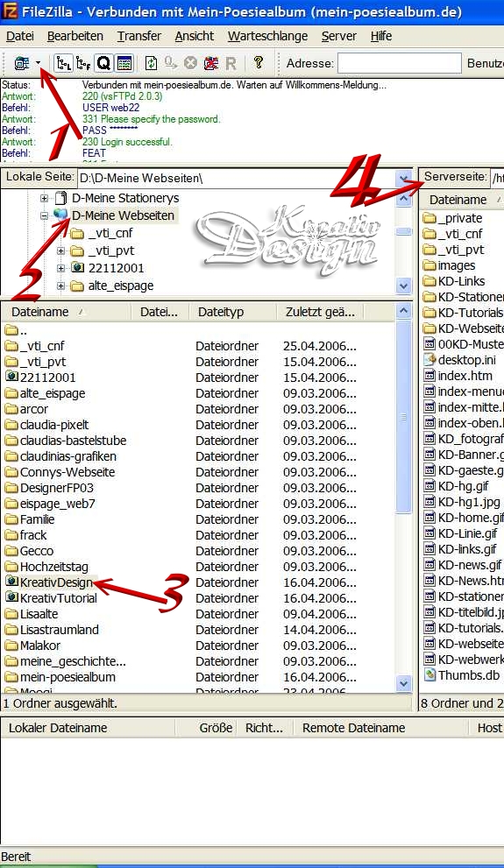Collapse the D-Meine Webseiten tree node

click(45, 215)
